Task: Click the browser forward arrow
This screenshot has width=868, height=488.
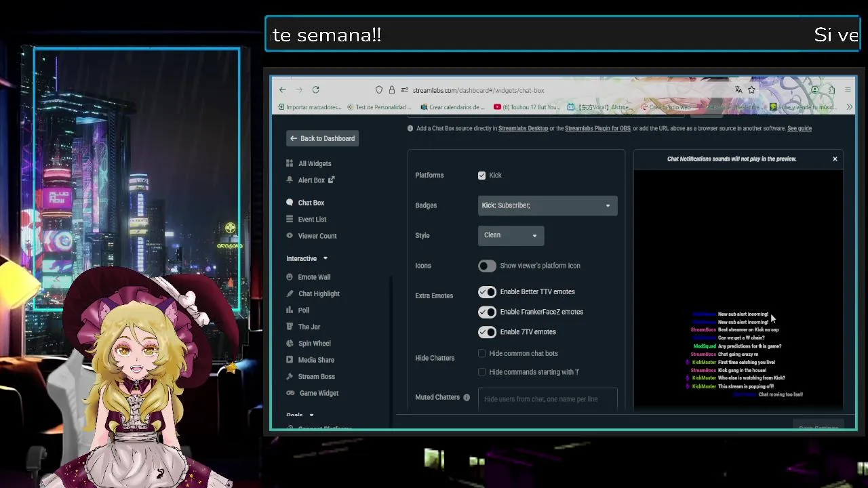Action: point(299,89)
